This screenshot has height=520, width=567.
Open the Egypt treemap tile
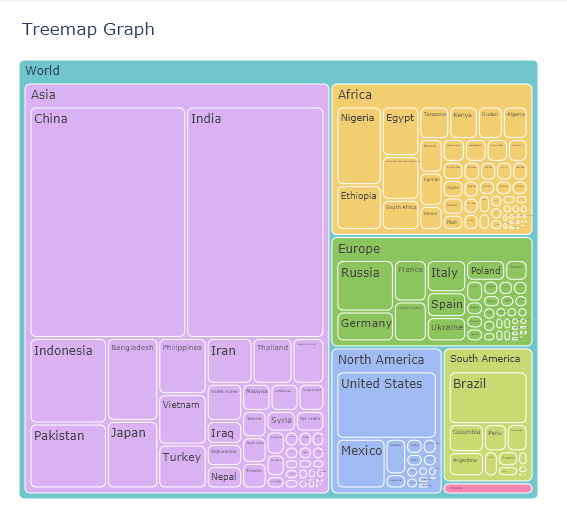(400, 131)
